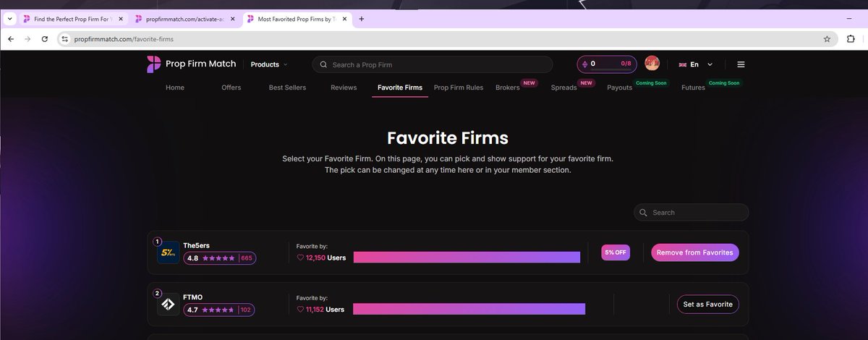
Task: Go to the Home nav tab
Action: pyautogui.click(x=175, y=88)
